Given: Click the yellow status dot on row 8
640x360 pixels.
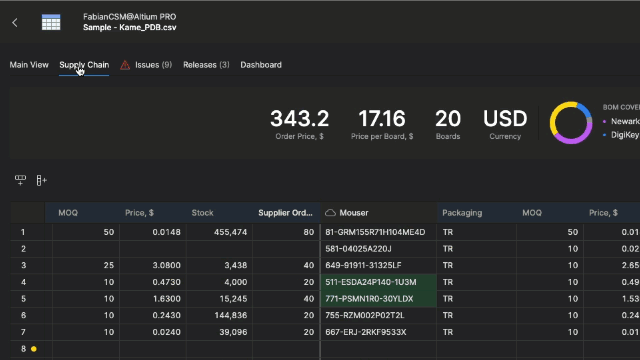Looking at the screenshot, I should tap(34, 349).
